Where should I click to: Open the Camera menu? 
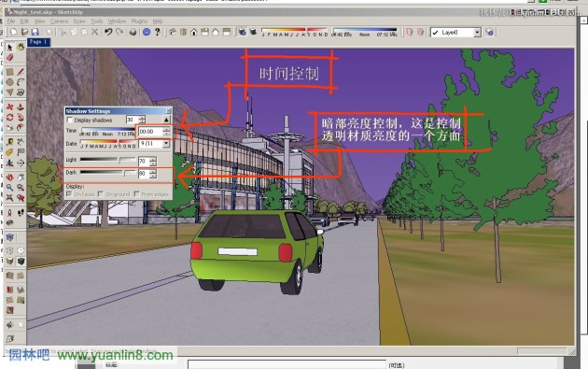click(59, 21)
